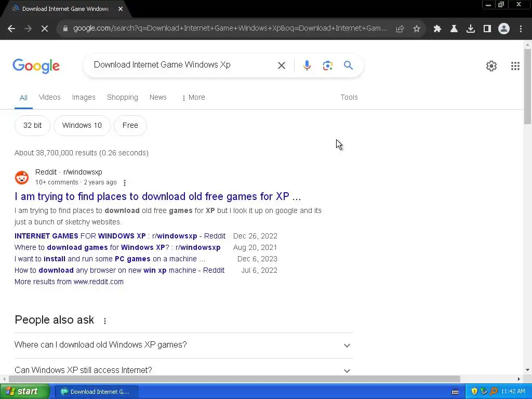The image size is (532, 399).
Task: Expand Where can I download old games question
Action: tap(183, 345)
